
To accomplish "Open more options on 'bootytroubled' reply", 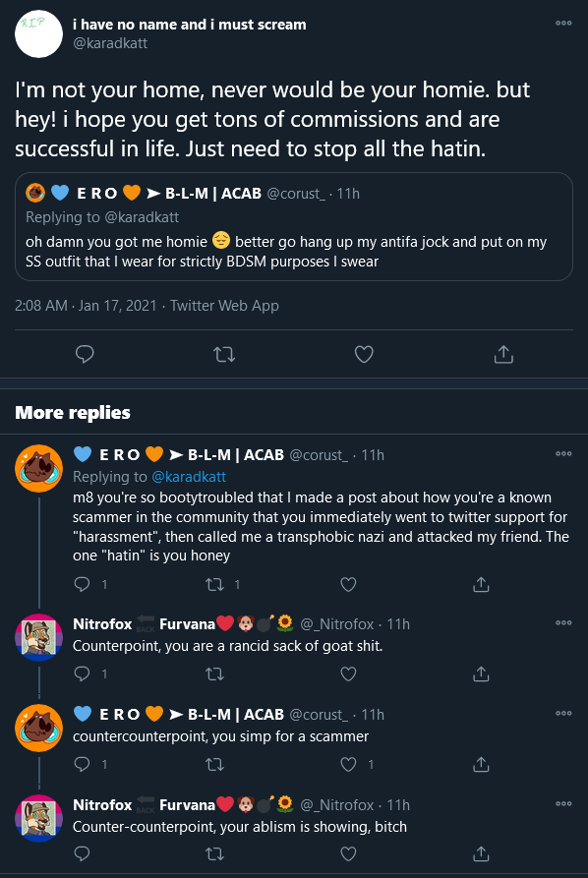I will [x=563, y=453].
